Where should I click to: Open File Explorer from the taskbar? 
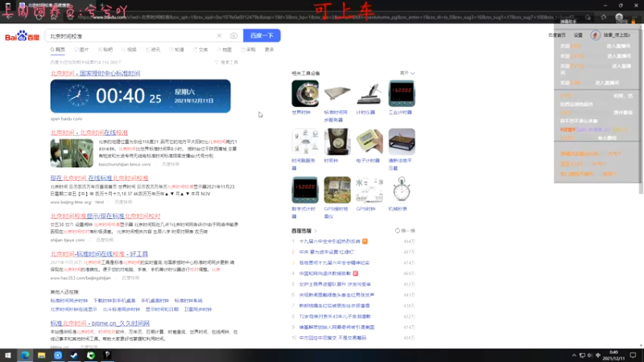point(42,356)
